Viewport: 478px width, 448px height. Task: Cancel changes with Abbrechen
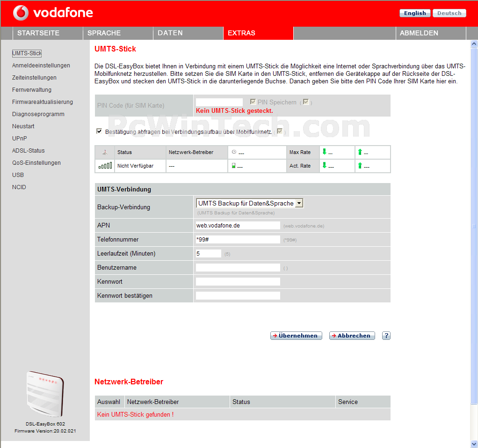[x=352, y=336]
